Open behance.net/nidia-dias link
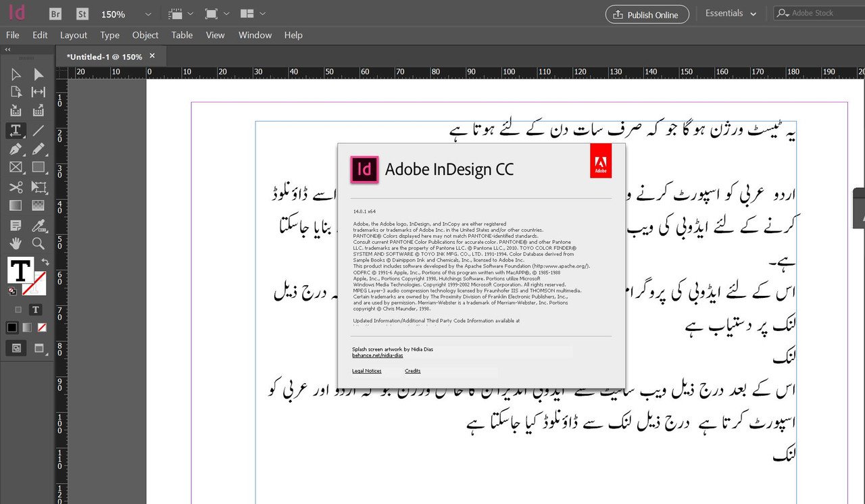Viewport: 865px width, 504px height. [x=377, y=355]
